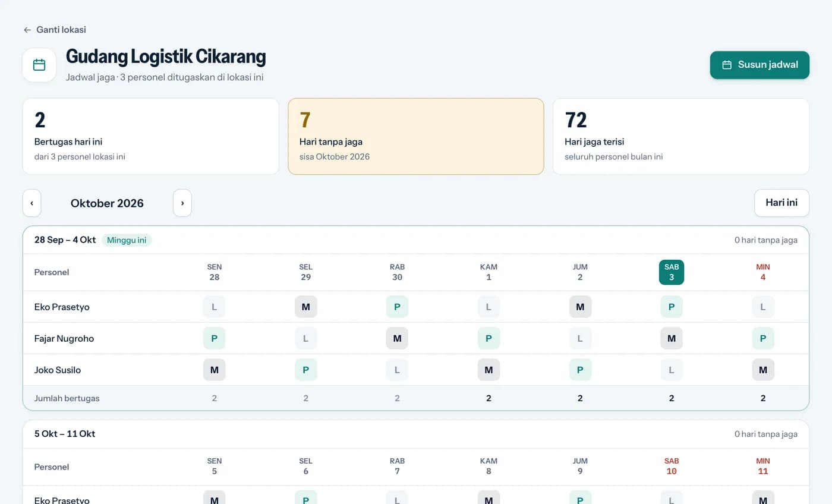This screenshot has width=832, height=504.
Task: Click the Oktober 2026 month label
Action: [x=107, y=203]
